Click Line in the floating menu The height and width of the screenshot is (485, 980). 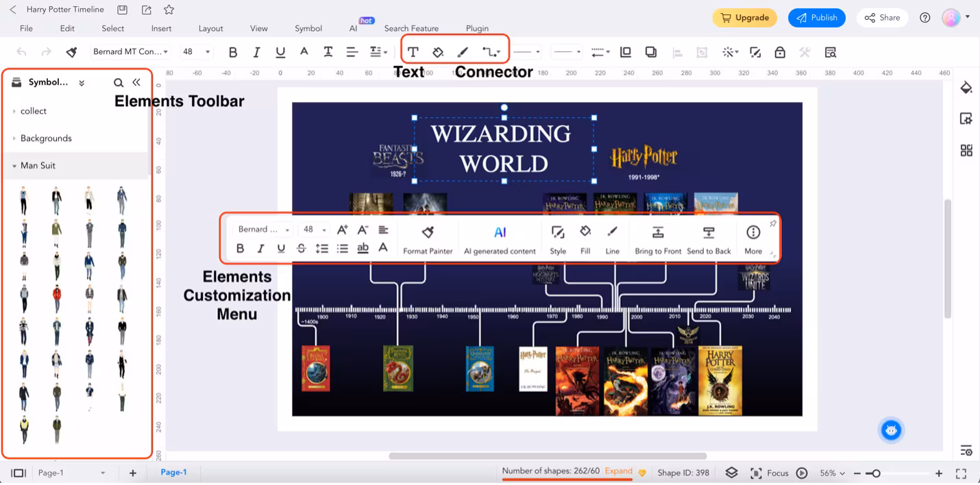tap(612, 240)
